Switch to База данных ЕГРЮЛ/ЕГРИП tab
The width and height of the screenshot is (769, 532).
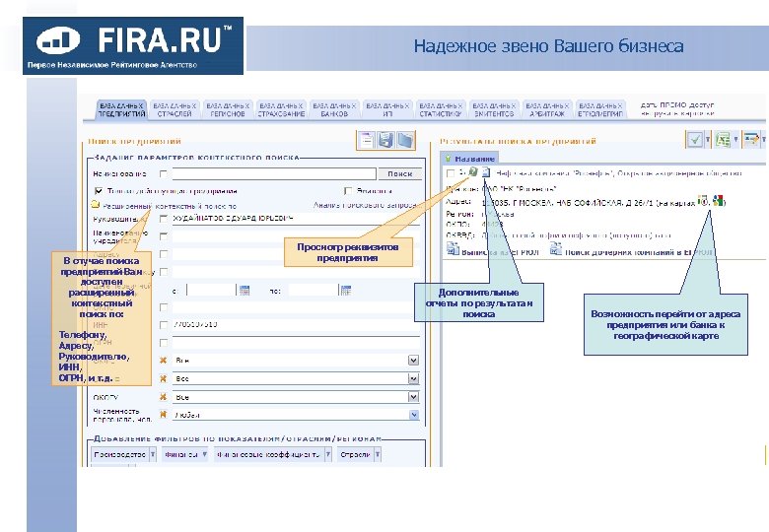click(x=600, y=109)
